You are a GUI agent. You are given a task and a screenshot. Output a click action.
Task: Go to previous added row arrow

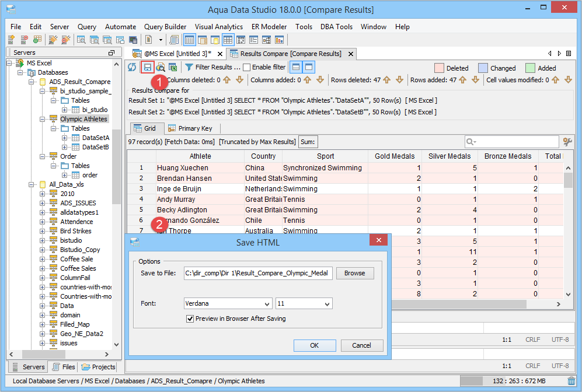462,80
